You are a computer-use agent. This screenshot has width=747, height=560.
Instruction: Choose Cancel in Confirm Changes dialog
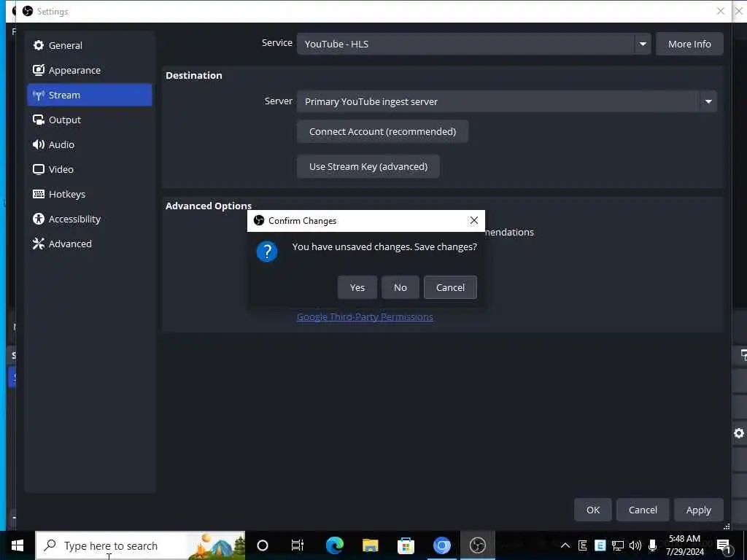450,287
